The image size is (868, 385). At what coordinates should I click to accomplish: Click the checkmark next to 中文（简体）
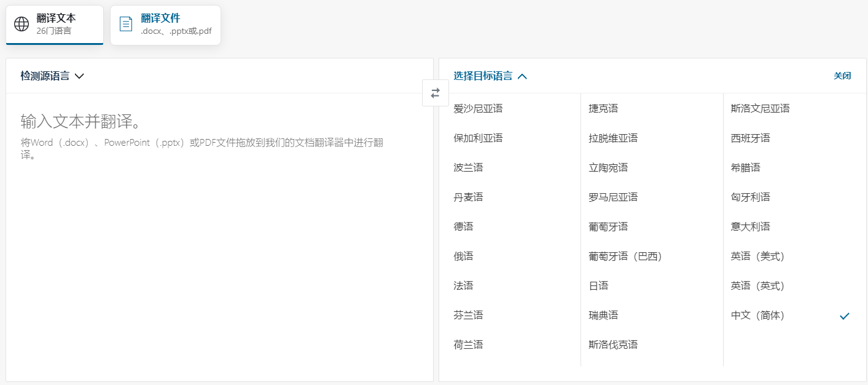click(x=845, y=315)
